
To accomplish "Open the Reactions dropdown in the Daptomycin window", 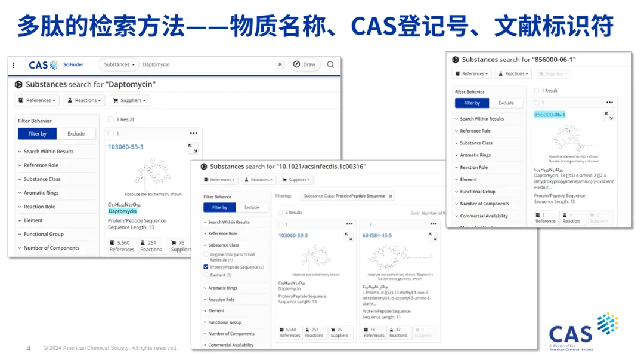I will (84, 100).
